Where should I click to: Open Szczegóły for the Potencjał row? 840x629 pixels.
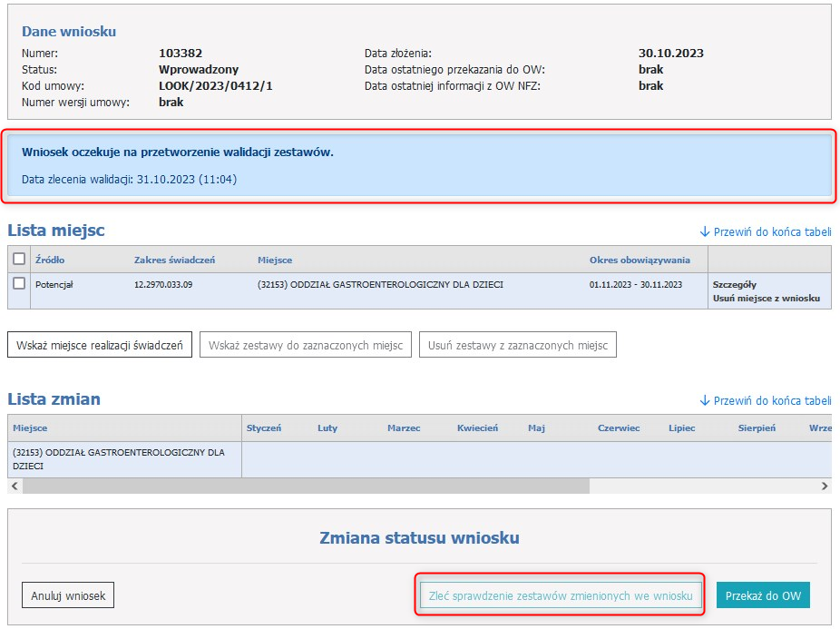[734, 284]
